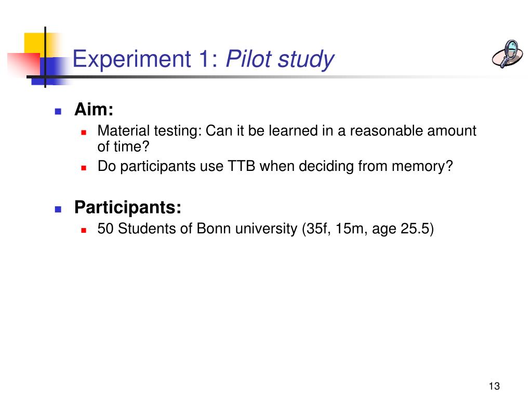
Task: Click the red bullet beside "Material testing"
Action: click(x=83, y=132)
